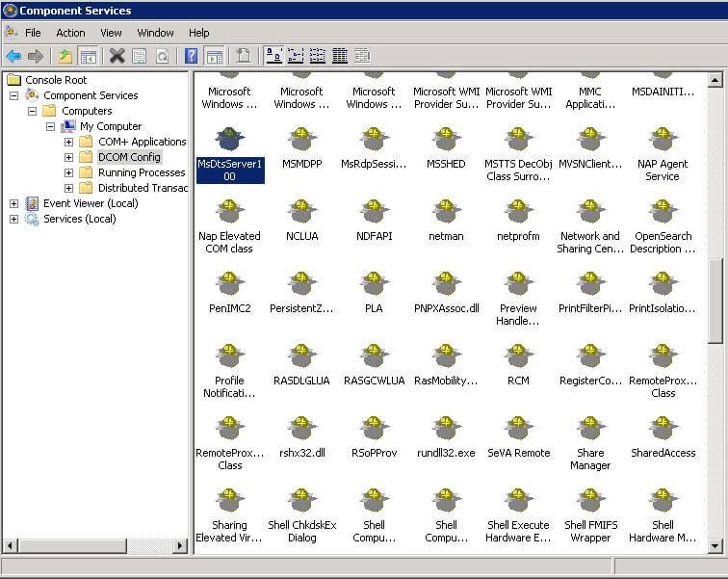The width and height of the screenshot is (728, 579).
Task: Switch to List view
Action: coord(317,56)
